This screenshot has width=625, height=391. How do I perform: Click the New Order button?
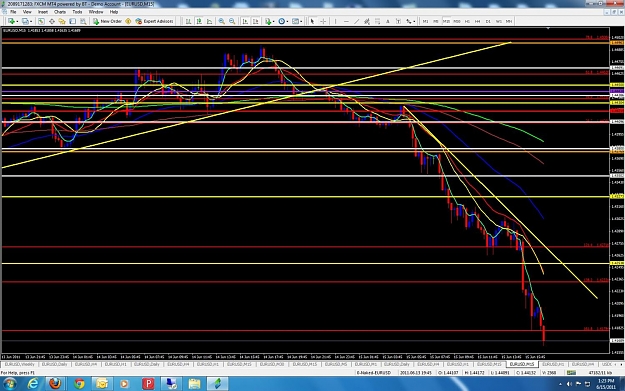tap(107, 21)
